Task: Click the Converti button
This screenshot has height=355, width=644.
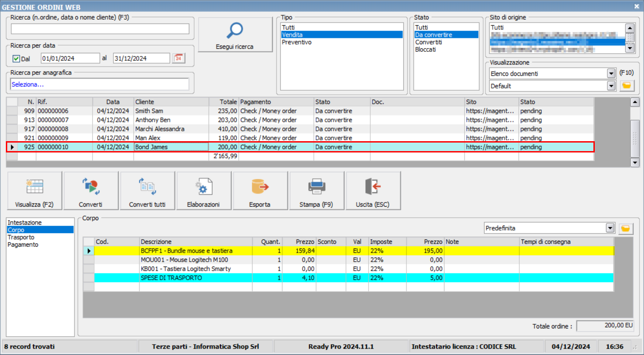Action: [90, 191]
